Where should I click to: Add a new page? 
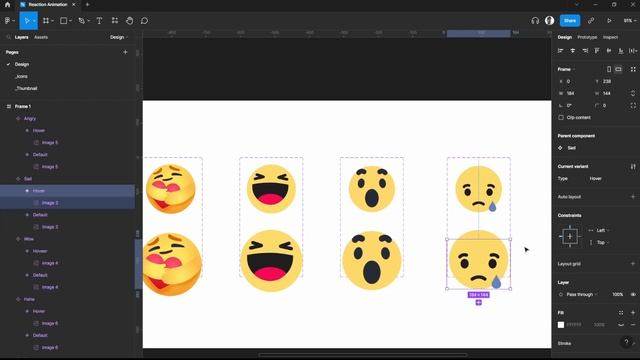tap(125, 52)
